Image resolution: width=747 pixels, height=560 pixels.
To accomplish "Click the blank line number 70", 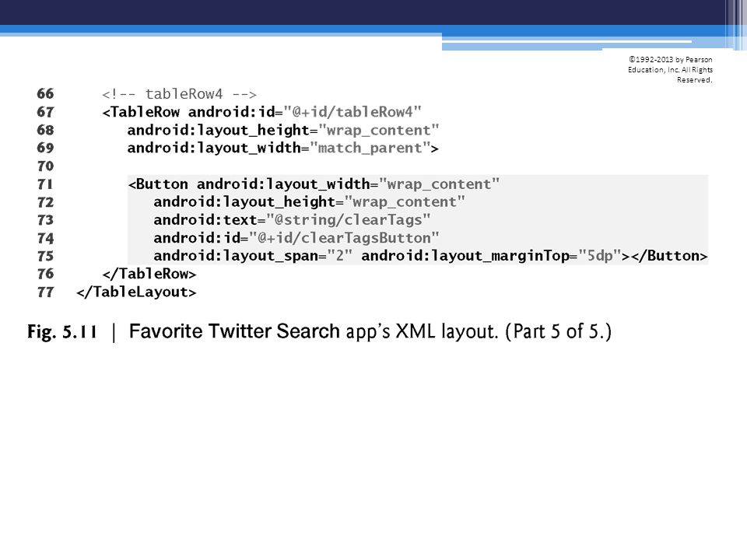I will click(45, 166).
